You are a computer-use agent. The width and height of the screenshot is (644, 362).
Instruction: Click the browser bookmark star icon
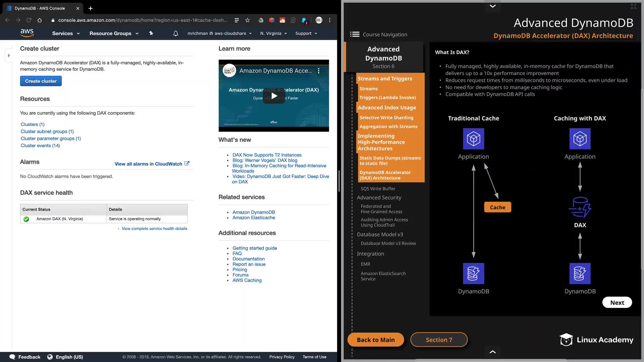click(248, 20)
